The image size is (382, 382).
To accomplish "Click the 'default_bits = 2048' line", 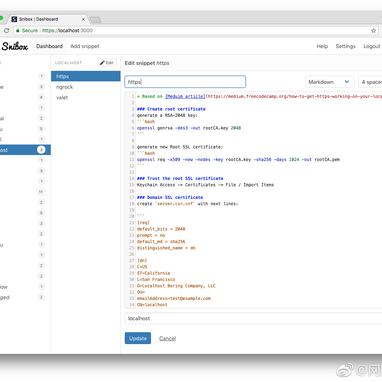I will (x=161, y=229).
